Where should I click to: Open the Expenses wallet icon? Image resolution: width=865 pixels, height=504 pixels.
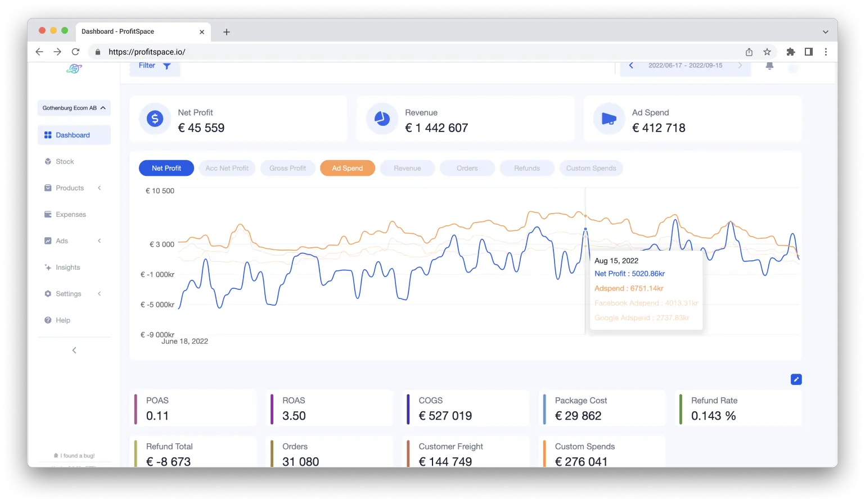pyautogui.click(x=48, y=214)
